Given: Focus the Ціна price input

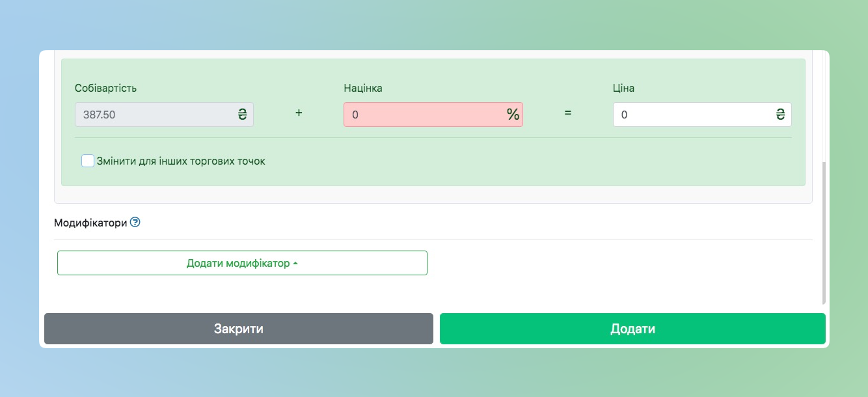Looking at the screenshot, I should point(690,115).
